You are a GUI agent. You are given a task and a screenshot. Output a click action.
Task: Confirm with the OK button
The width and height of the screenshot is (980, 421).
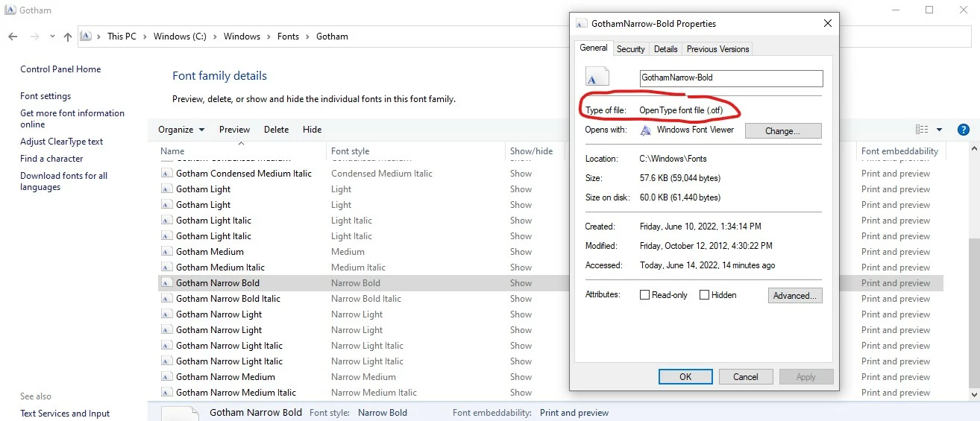point(685,377)
